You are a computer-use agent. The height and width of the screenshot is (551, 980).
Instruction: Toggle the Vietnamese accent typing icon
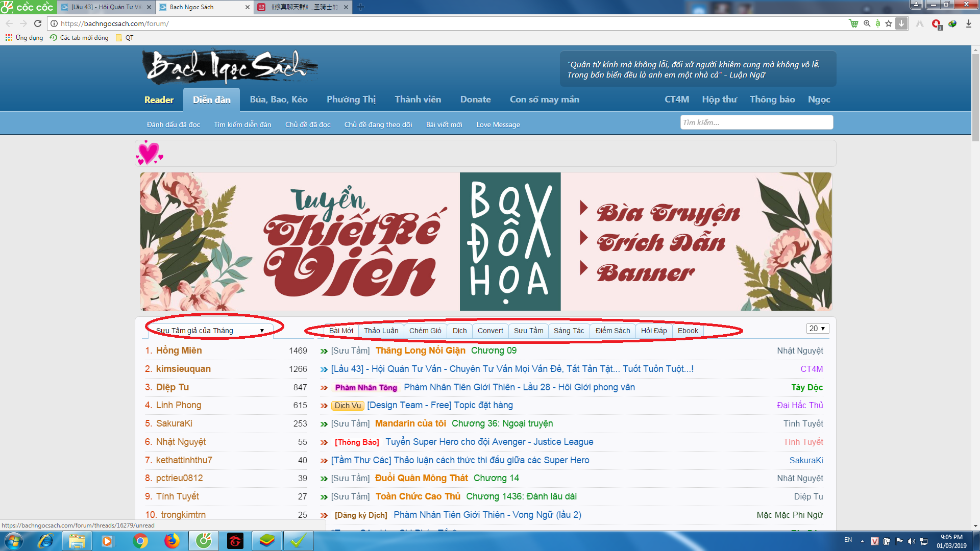pyautogui.click(x=878, y=23)
